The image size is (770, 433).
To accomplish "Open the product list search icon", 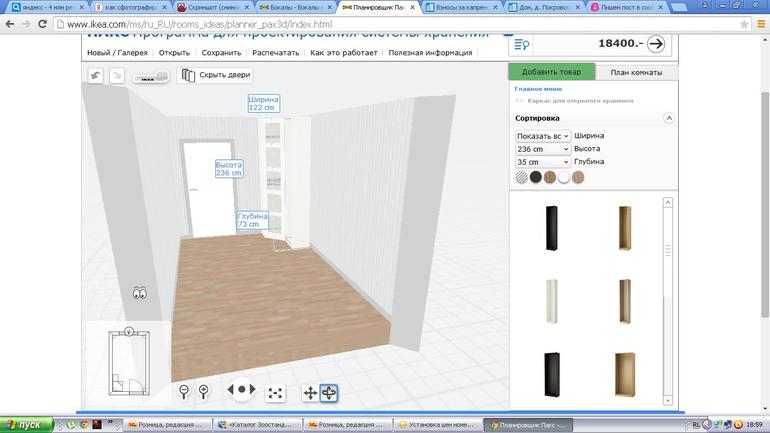I will [520, 44].
